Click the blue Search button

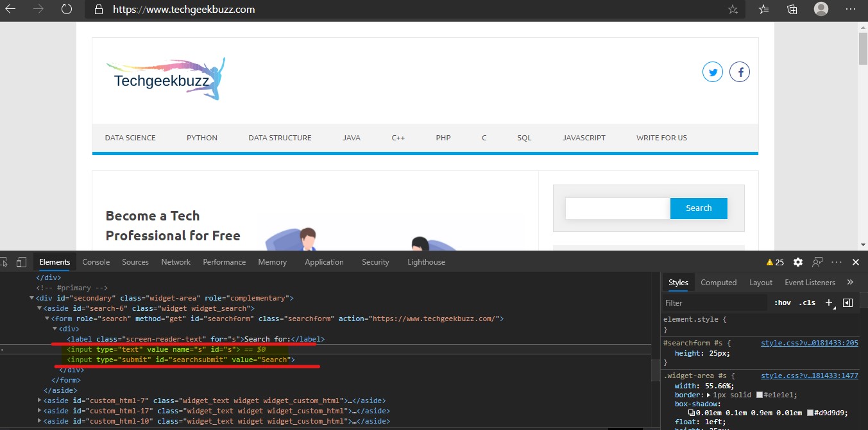click(699, 208)
